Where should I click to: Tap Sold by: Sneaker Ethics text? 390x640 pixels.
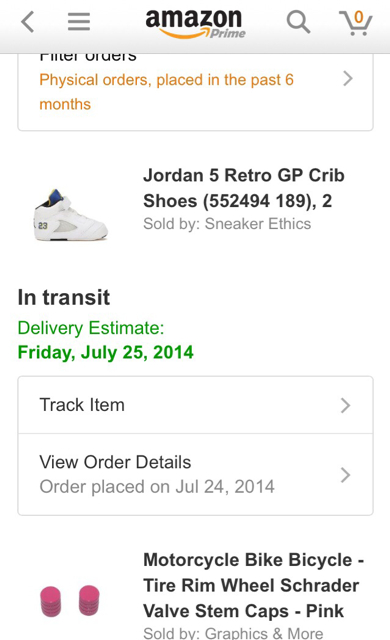227,224
